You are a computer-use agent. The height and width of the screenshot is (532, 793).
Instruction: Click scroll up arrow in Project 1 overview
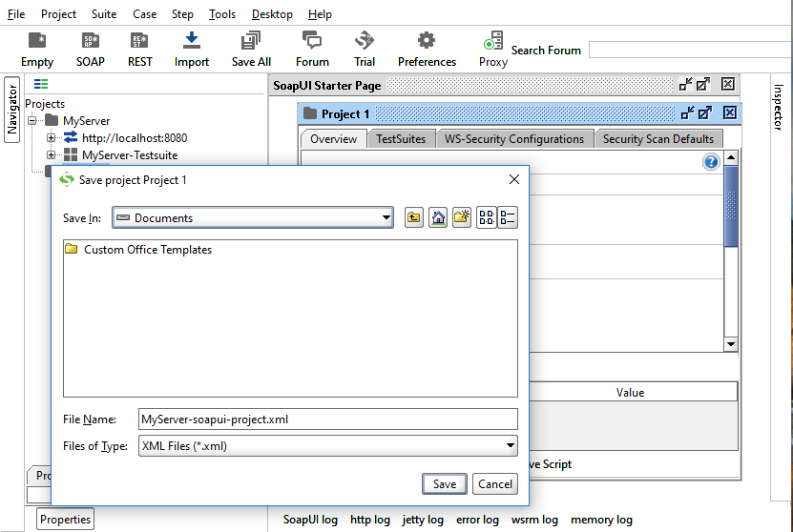coord(731,157)
